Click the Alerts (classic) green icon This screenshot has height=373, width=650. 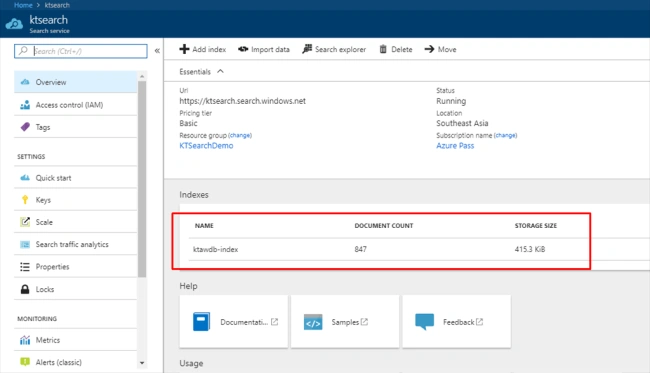click(x=25, y=362)
